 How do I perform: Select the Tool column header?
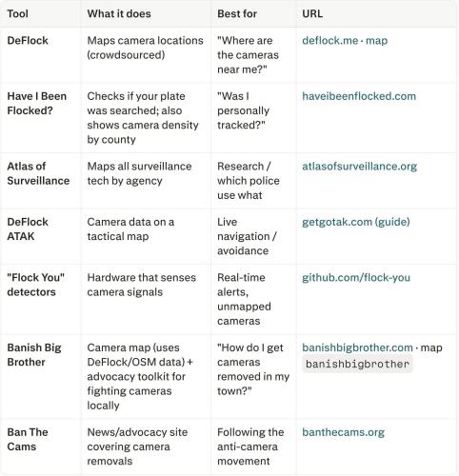tap(18, 13)
